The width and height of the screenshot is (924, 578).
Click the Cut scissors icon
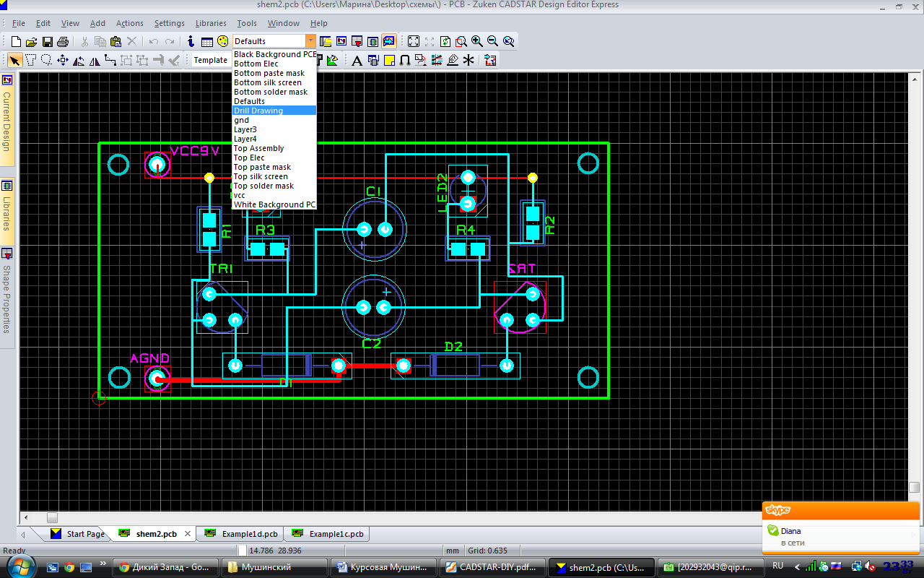[x=84, y=41]
